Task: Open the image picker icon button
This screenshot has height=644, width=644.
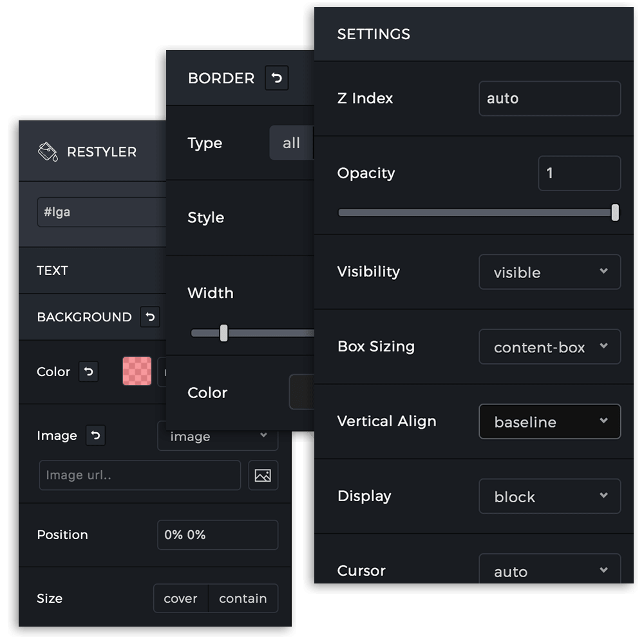Action: tap(263, 475)
